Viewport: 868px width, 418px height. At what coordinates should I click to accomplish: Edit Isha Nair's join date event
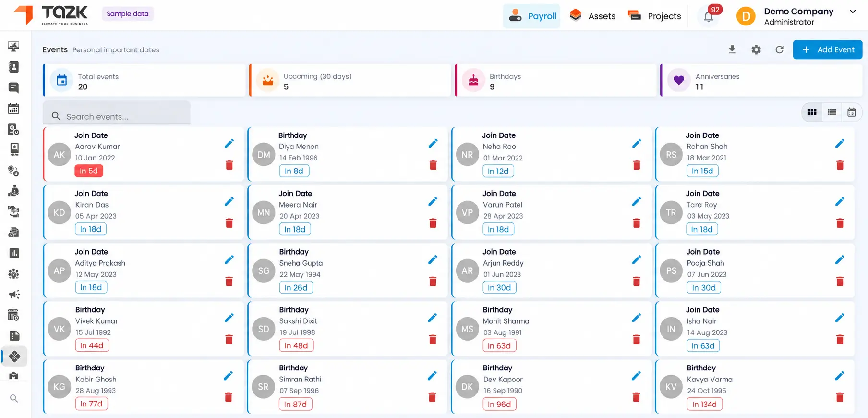point(840,318)
